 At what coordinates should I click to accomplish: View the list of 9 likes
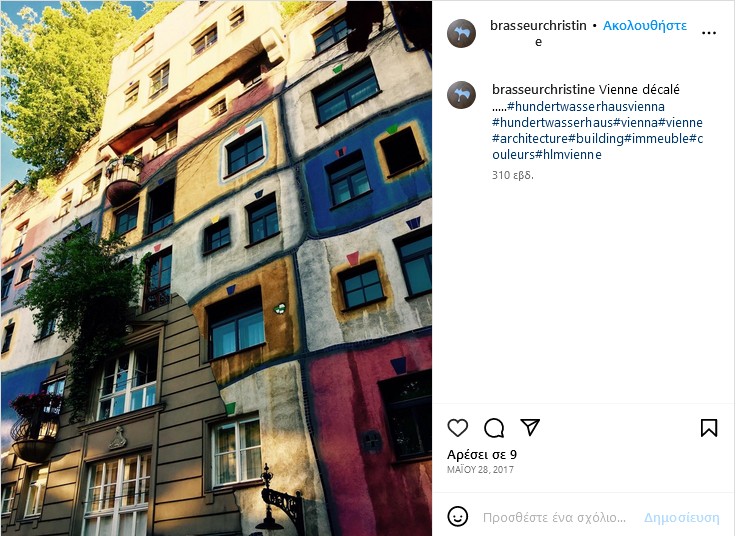[482, 454]
